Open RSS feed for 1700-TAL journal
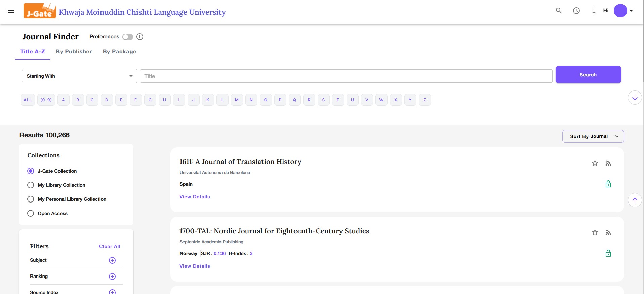 coord(608,233)
